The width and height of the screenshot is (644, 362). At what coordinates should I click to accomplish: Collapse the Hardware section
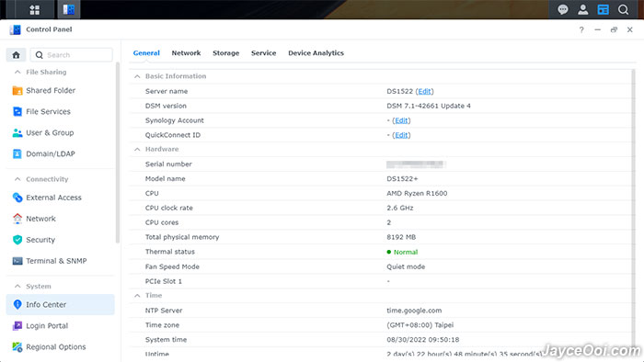point(137,149)
